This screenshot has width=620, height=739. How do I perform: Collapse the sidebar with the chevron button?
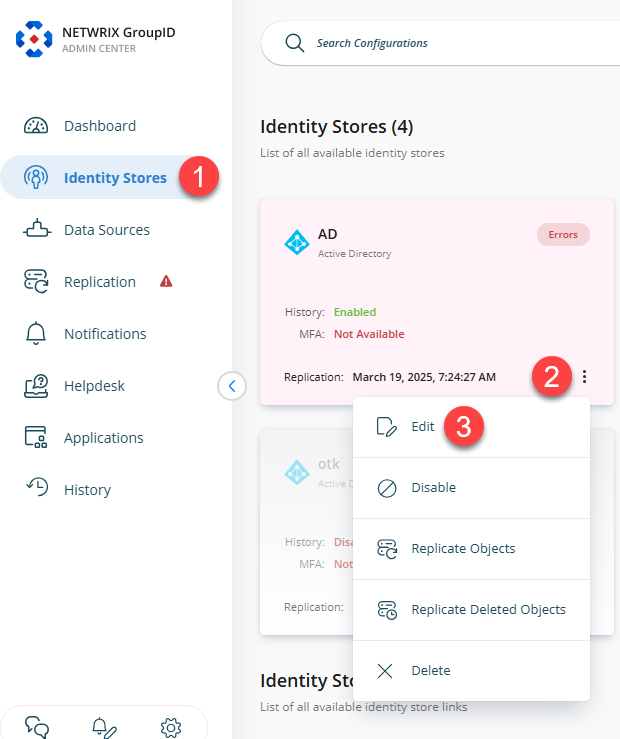coord(232,386)
